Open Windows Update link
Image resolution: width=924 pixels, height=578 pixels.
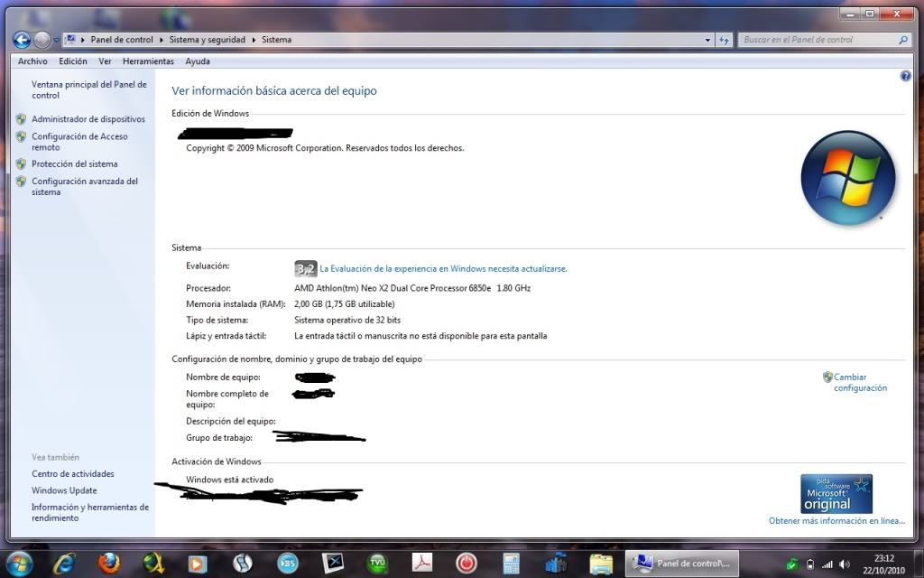tap(64, 490)
